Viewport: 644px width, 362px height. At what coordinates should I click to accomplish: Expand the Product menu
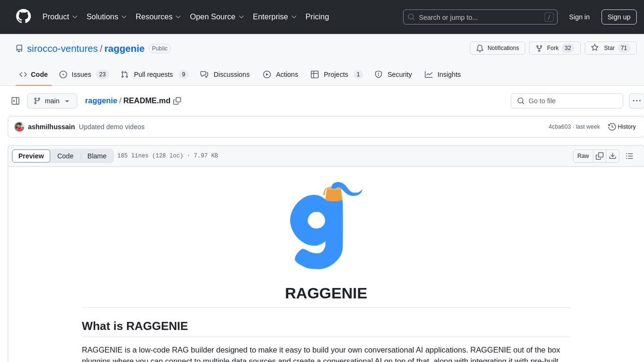pyautogui.click(x=60, y=17)
